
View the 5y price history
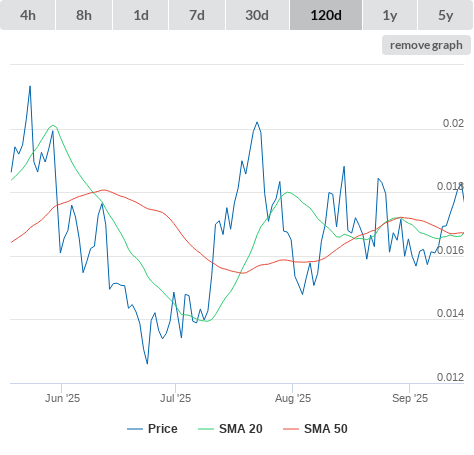point(446,15)
